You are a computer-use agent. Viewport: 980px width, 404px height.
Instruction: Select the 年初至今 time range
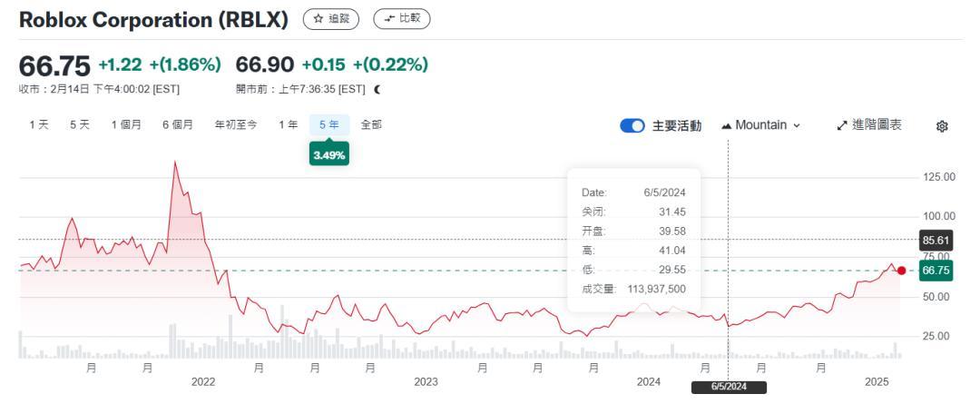coord(236,125)
